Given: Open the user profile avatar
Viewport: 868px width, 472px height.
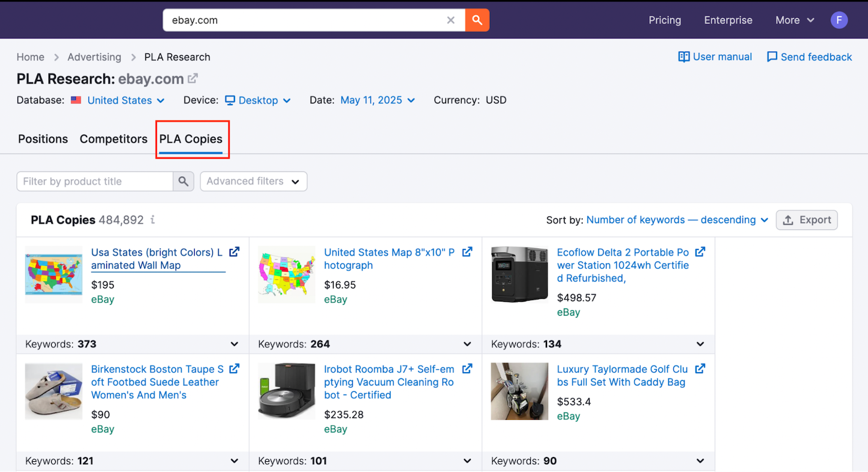Looking at the screenshot, I should click(x=839, y=20).
